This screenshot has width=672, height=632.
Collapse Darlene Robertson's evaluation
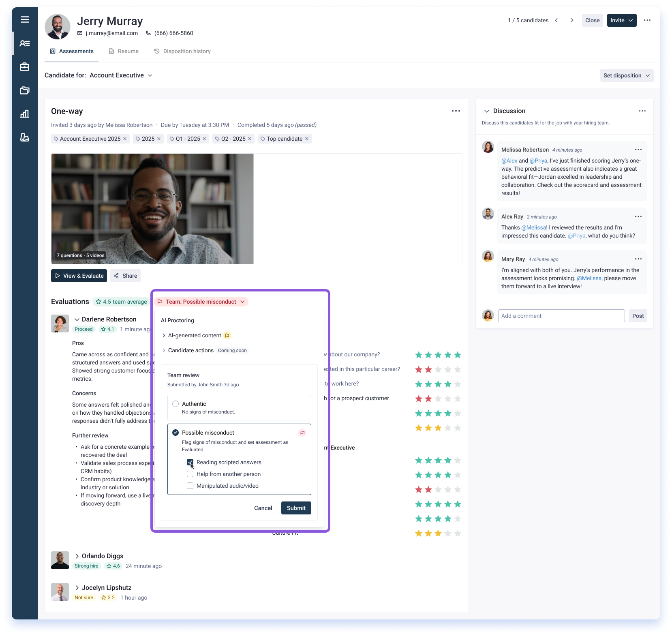(x=77, y=319)
